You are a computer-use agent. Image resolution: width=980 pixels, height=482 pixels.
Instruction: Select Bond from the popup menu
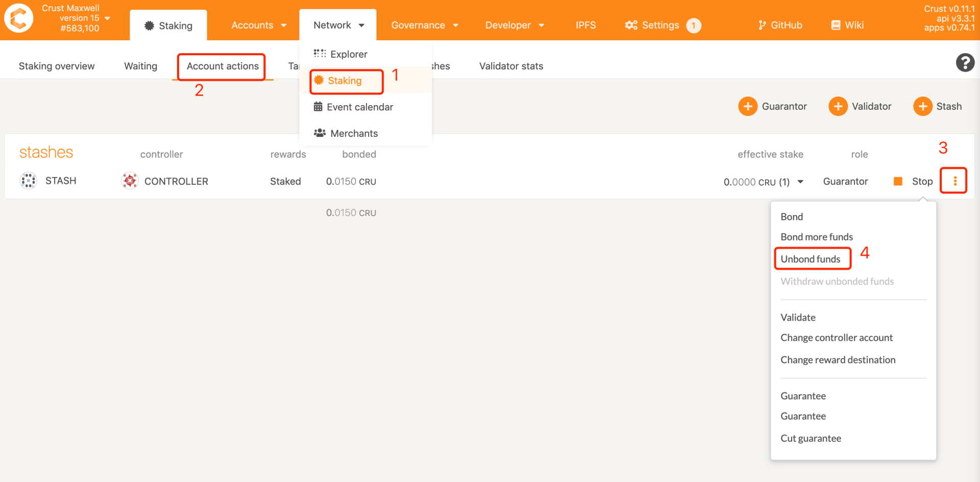pos(792,216)
